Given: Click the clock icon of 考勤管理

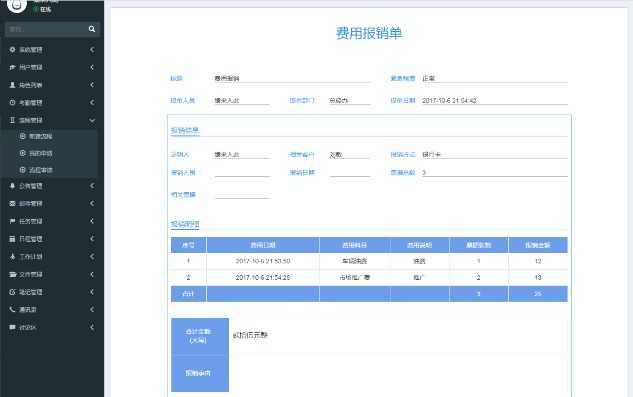Looking at the screenshot, I should (x=13, y=103).
